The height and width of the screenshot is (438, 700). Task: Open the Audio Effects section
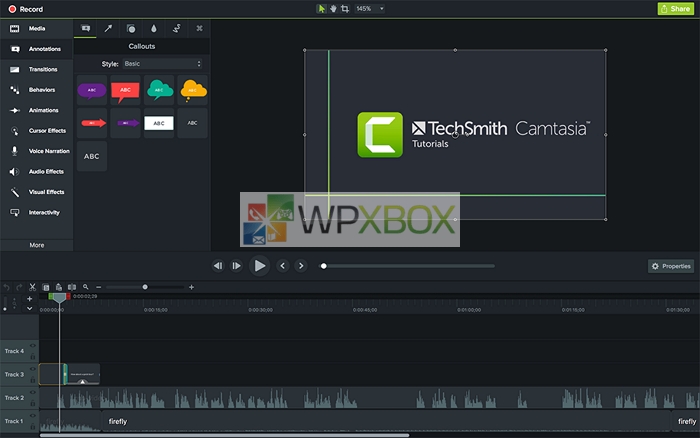click(x=37, y=171)
